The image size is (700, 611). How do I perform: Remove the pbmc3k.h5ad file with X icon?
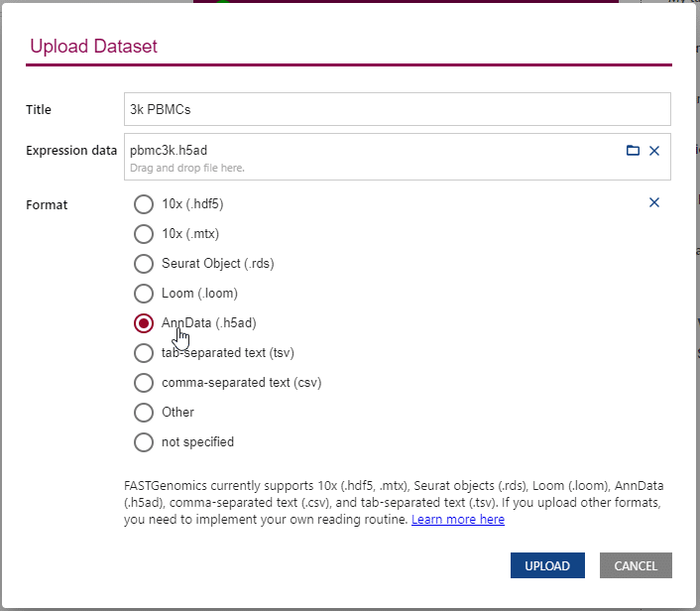click(654, 151)
